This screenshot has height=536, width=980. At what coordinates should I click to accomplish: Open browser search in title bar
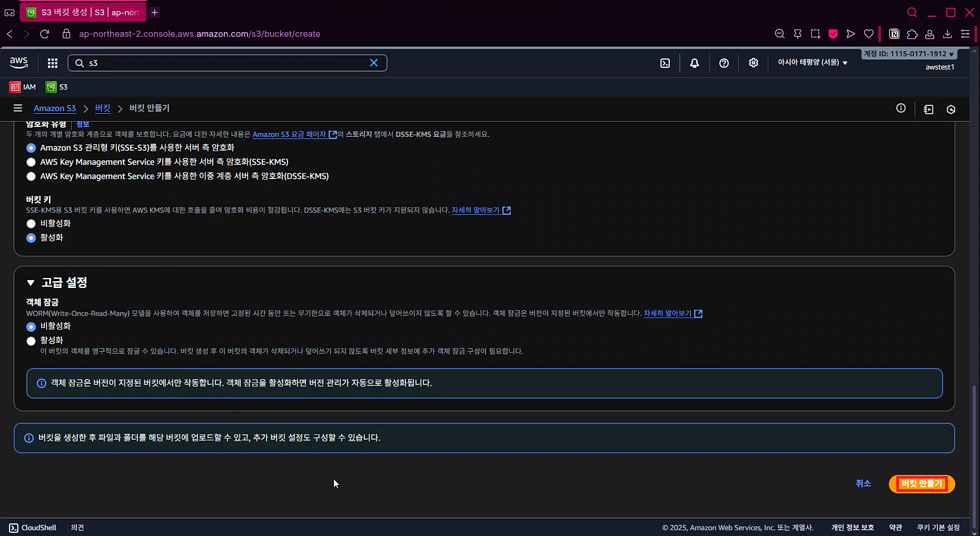tap(912, 12)
